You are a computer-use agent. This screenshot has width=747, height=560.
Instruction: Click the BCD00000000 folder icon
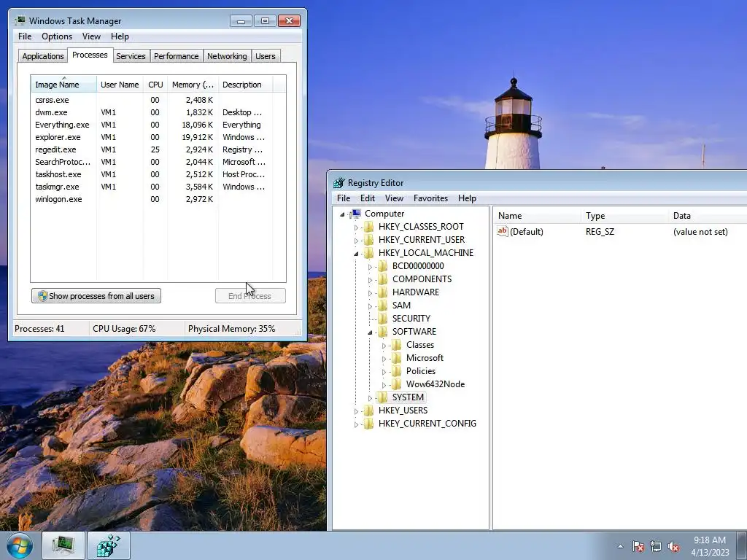pyautogui.click(x=382, y=266)
